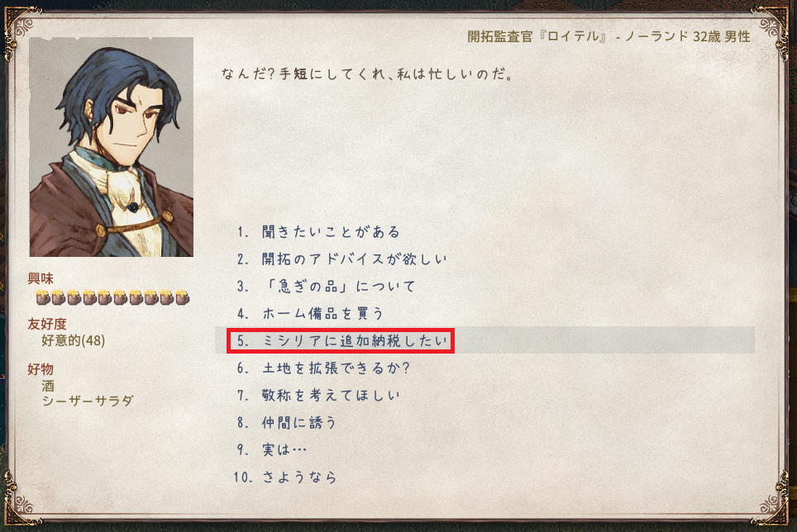Viewport: 797px width, 532px height.
Task: End the conversation with さようなら
Action: pos(285,477)
